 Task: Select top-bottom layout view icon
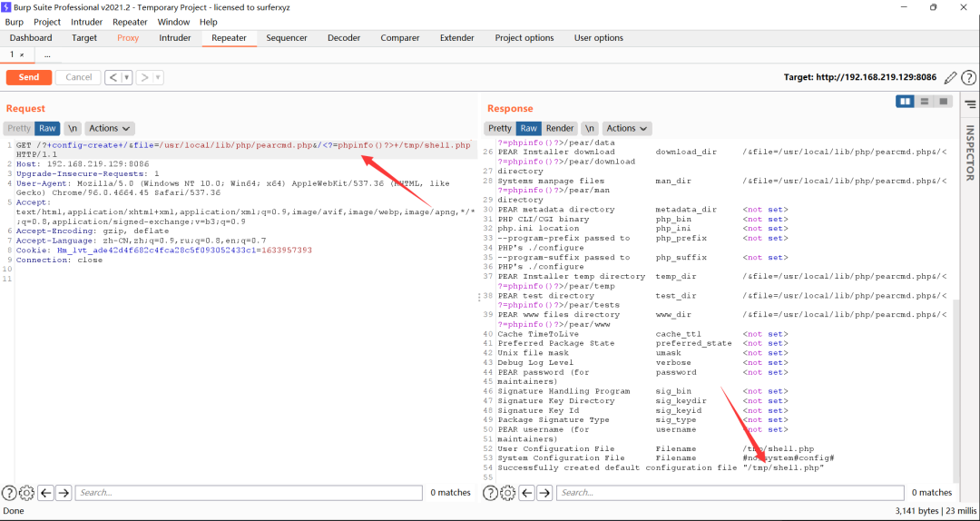pyautogui.click(x=924, y=102)
